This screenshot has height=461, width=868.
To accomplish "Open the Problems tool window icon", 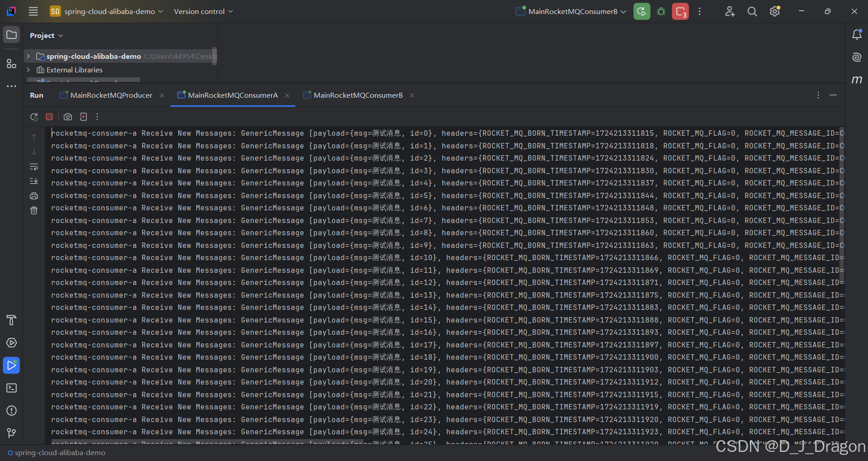I will 11,410.
